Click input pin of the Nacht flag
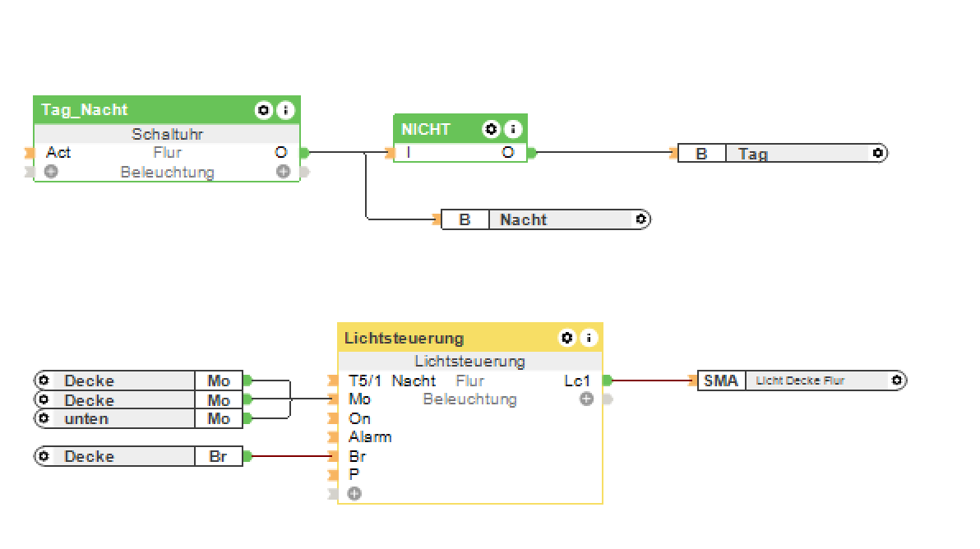980x549 pixels. pyautogui.click(x=437, y=219)
